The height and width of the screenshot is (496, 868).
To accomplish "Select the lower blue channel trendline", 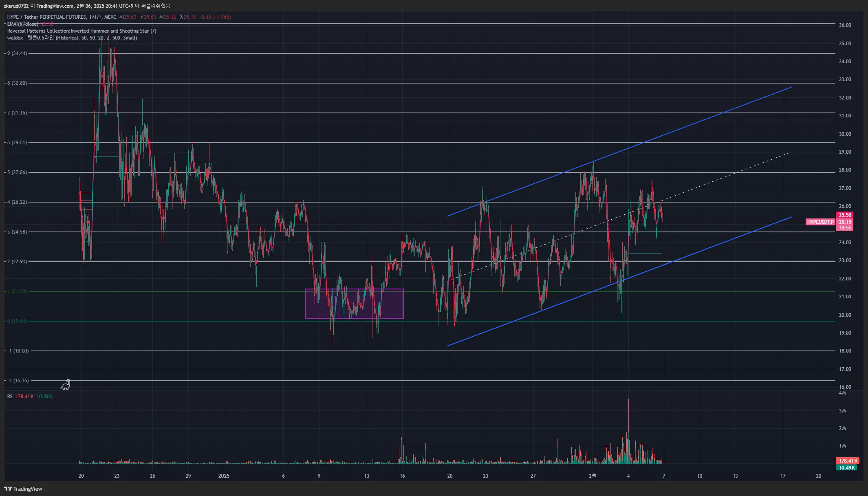I will point(619,281).
